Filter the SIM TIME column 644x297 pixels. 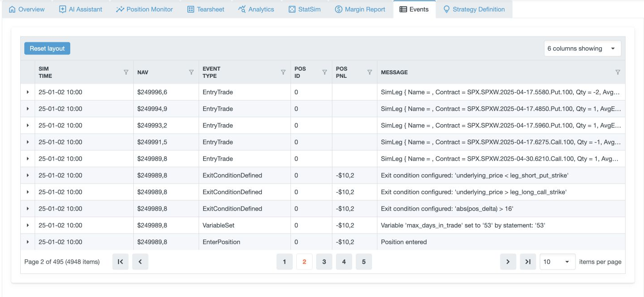pyautogui.click(x=126, y=72)
